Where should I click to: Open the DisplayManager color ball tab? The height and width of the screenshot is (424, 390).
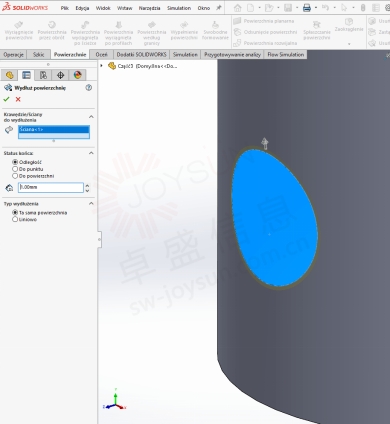(x=77, y=75)
